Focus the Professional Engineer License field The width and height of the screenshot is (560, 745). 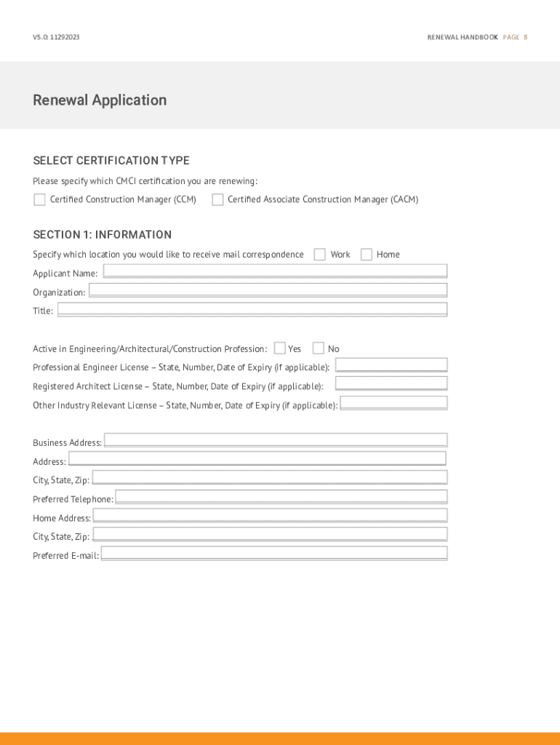(x=391, y=365)
